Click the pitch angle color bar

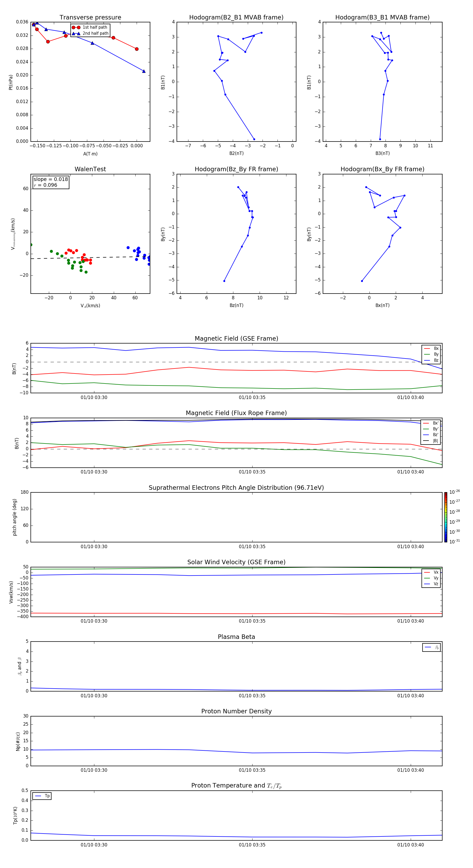(x=445, y=517)
